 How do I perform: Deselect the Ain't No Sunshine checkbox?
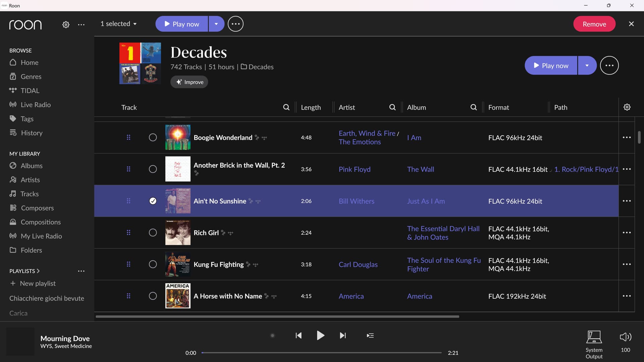click(153, 201)
